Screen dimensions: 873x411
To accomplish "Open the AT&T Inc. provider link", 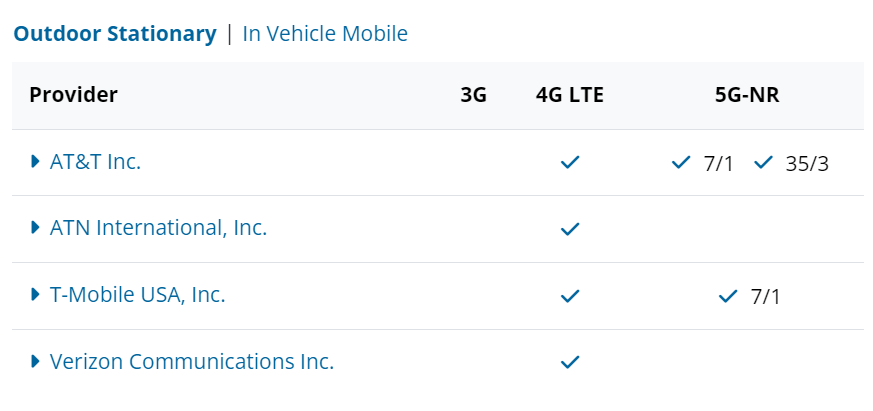I will pyautogui.click(x=95, y=162).
